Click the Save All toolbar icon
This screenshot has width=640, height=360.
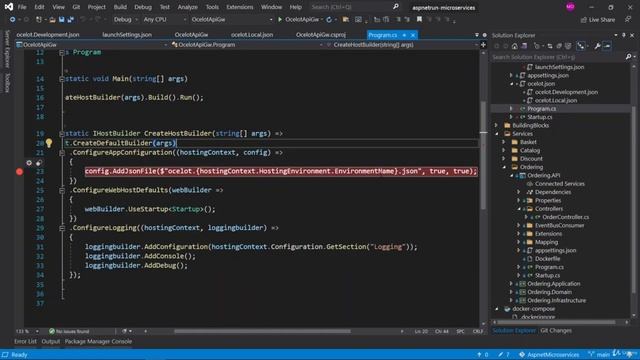tap(71, 19)
